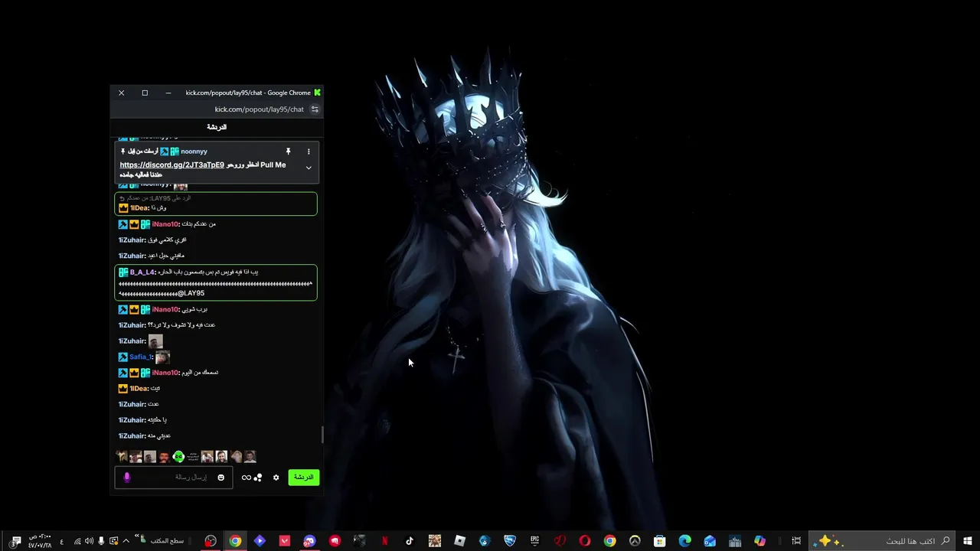980x551 pixels.
Task: Click the purple microphone icon in input
Action: click(x=127, y=478)
